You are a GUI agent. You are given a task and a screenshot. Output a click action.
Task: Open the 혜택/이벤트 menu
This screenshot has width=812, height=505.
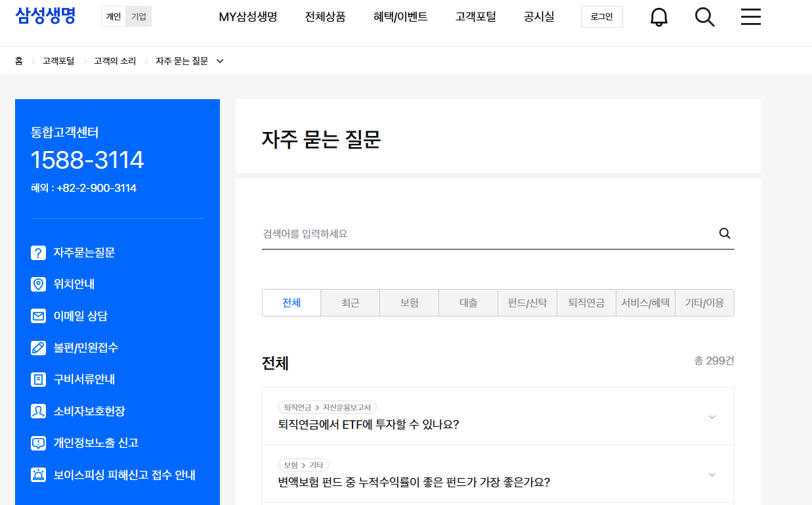tap(400, 17)
